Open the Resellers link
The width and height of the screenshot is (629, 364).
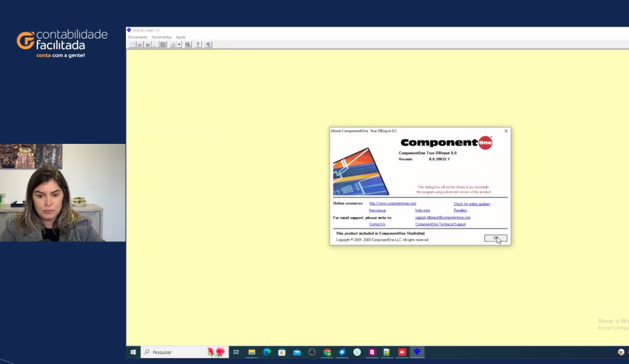(x=460, y=211)
